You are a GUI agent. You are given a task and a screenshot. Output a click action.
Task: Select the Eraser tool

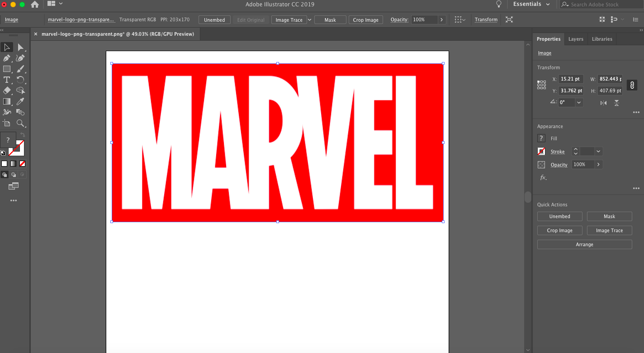click(x=7, y=91)
